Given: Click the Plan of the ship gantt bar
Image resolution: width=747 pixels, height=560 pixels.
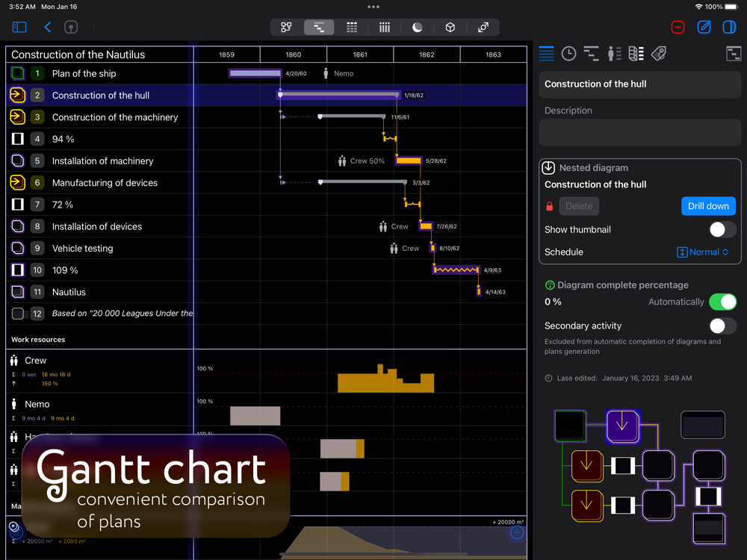Looking at the screenshot, I should (255, 73).
